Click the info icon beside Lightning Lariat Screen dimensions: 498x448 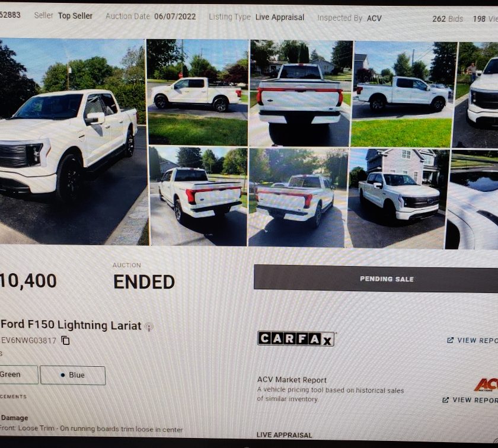[x=149, y=327]
